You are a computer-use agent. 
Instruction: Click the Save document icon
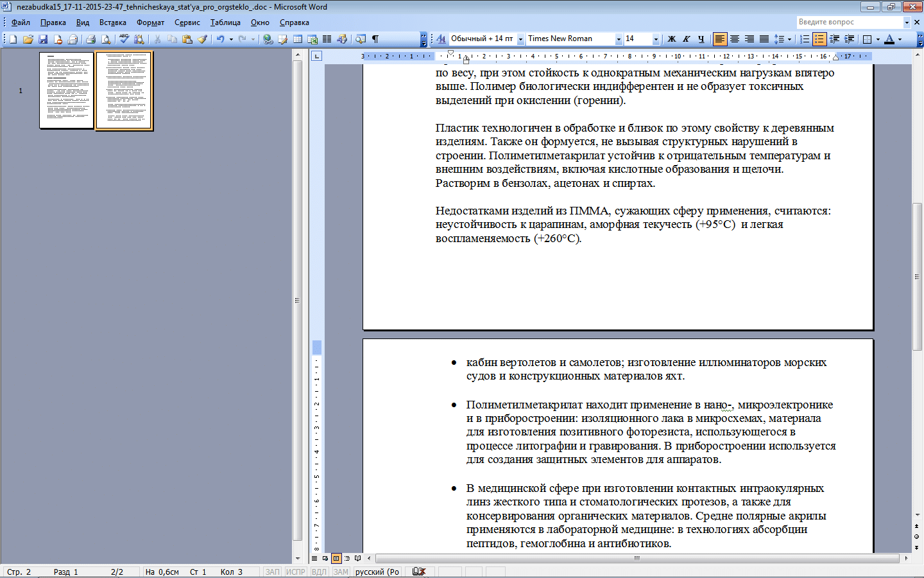point(43,39)
